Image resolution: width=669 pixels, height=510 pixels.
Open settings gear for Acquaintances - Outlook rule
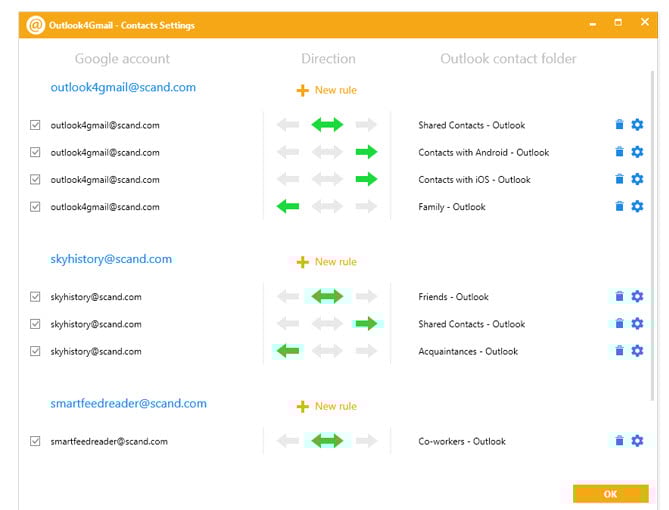[x=637, y=351]
